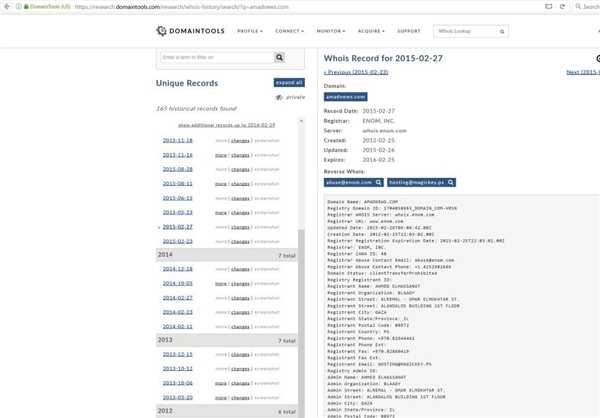View changes for the 2015-11-18 record
Viewport: 600px width, 418px height.
(240, 141)
